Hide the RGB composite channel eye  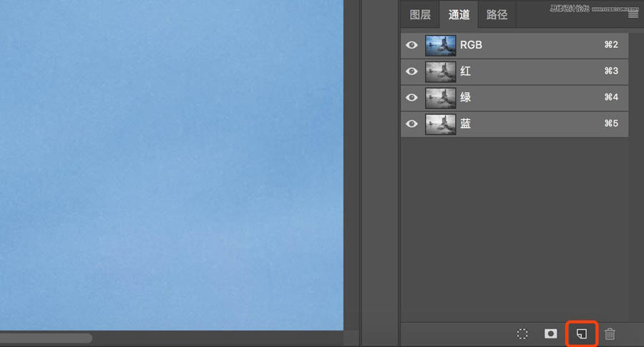pos(411,45)
